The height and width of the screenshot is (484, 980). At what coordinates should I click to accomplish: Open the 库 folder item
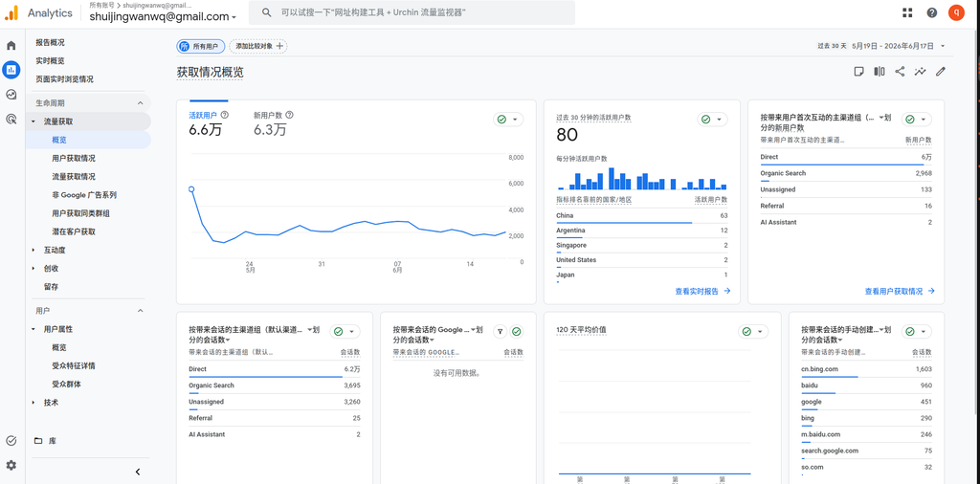[x=47, y=441]
